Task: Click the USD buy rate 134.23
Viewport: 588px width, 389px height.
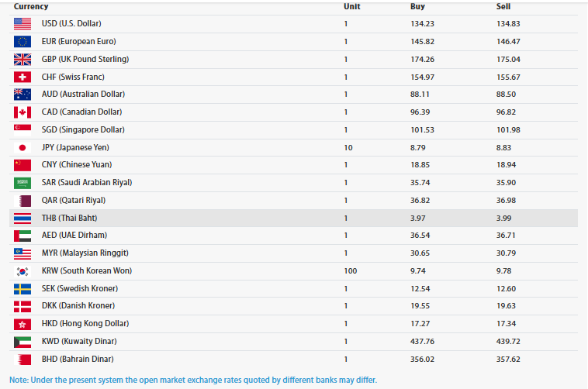Action: point(422,23)
